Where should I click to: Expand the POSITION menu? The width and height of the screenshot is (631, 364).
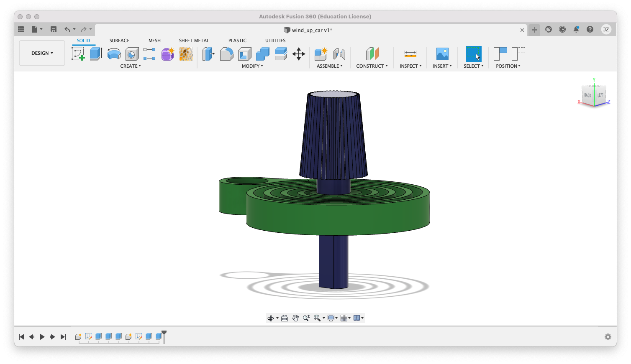click(508, 66)
